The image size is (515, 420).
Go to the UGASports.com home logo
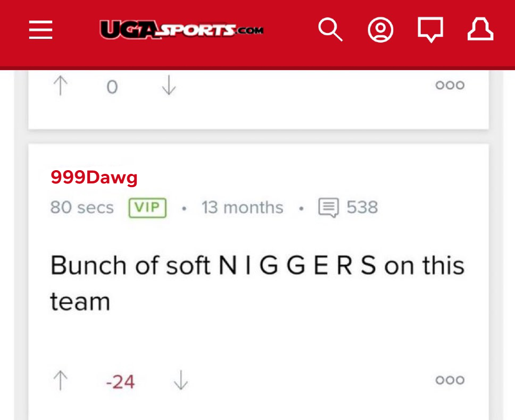[x=181, y=30]
